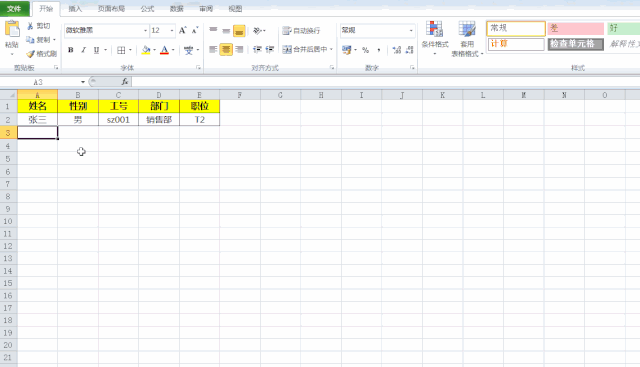Image resolution: width=640 pixels, height=367 pixels.
Task: Align text left
Action: 213,49
